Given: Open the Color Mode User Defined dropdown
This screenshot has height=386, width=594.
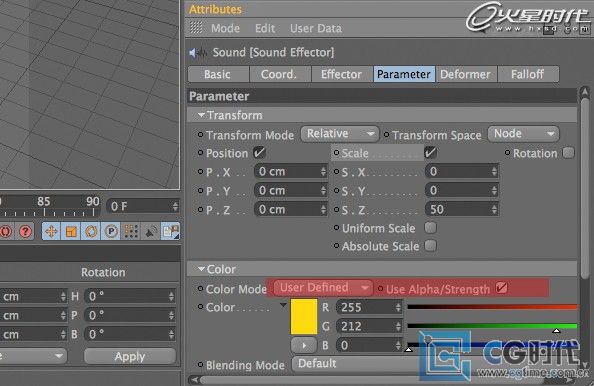Looking at the screenshot, I should [323, 288].
